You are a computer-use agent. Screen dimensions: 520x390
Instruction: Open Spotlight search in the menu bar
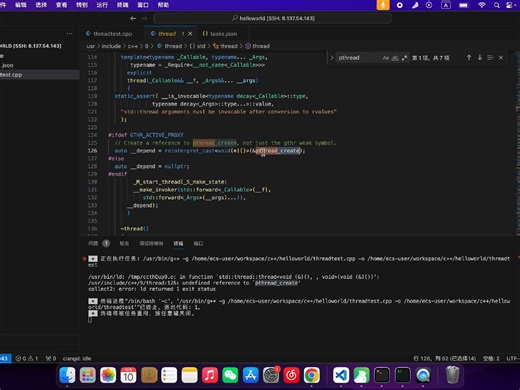point(497,5)
